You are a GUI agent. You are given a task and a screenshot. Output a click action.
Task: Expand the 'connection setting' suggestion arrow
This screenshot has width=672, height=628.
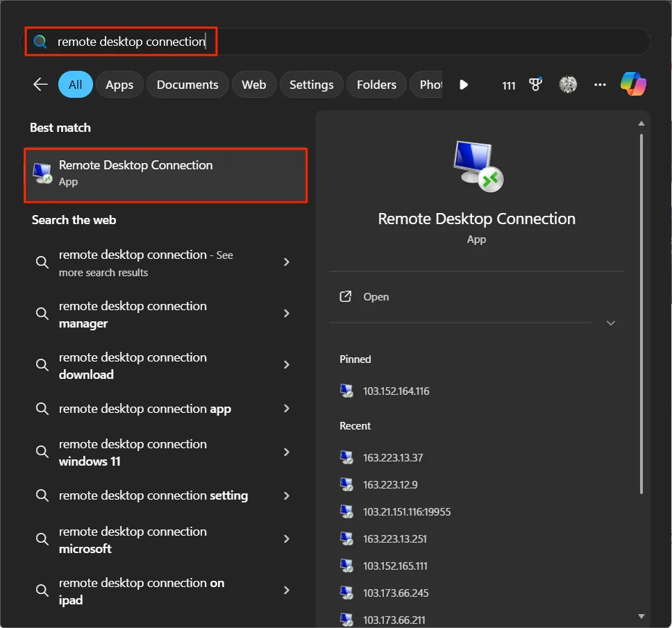pyautogui.click(x=287, y=495)
